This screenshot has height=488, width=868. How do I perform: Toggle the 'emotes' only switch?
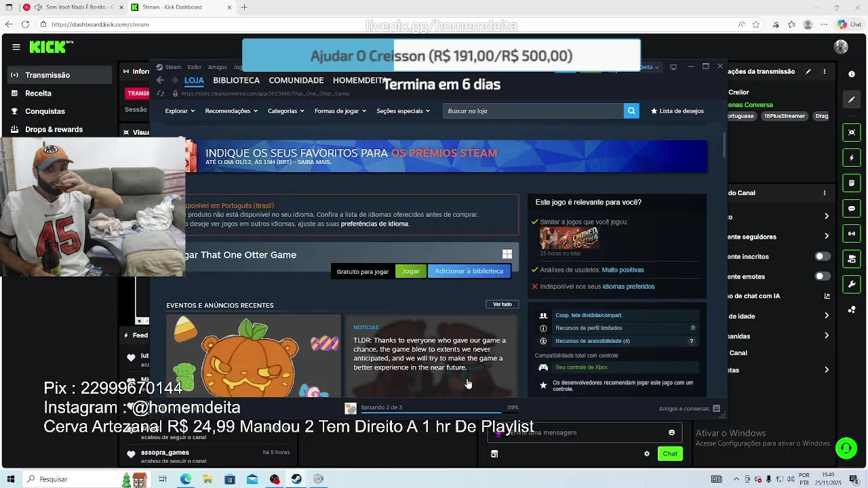823,276
